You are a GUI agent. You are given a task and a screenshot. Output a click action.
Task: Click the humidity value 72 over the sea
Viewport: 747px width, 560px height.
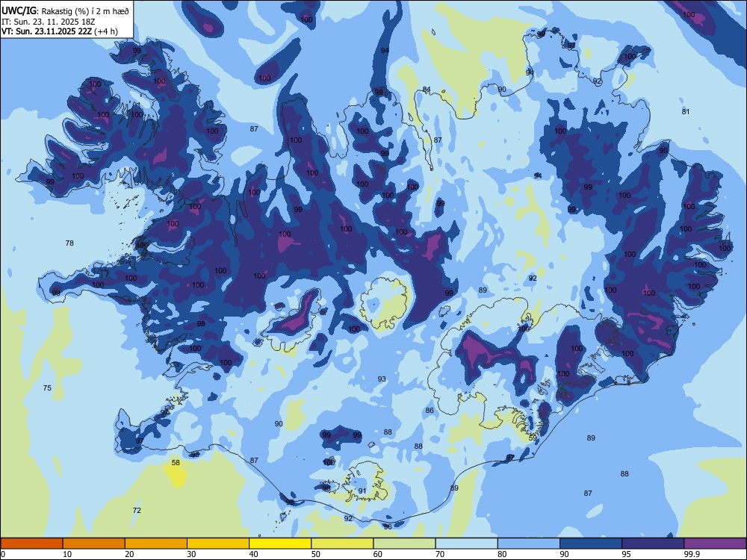pos(137,510)
